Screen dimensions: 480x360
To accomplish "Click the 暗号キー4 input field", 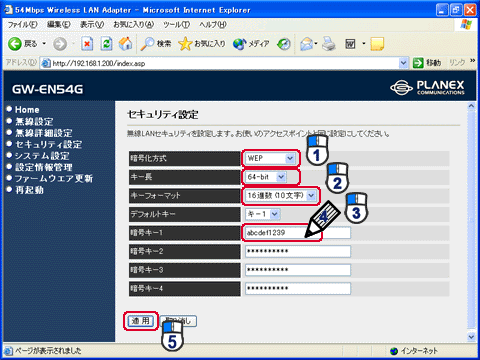I will [298, 289].
